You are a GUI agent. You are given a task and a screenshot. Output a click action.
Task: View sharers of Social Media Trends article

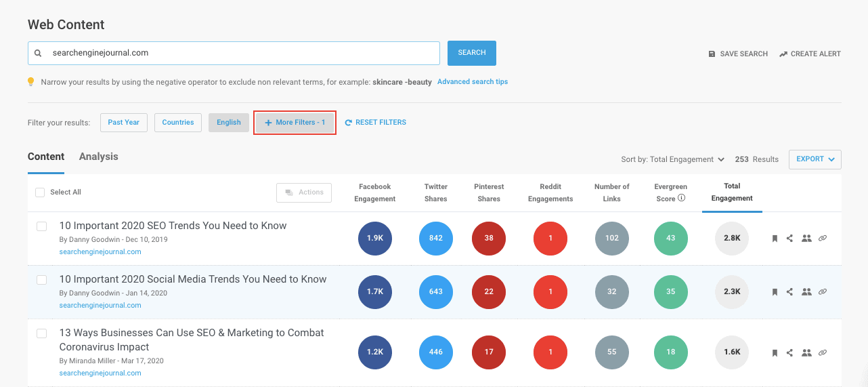click(806, 292)
